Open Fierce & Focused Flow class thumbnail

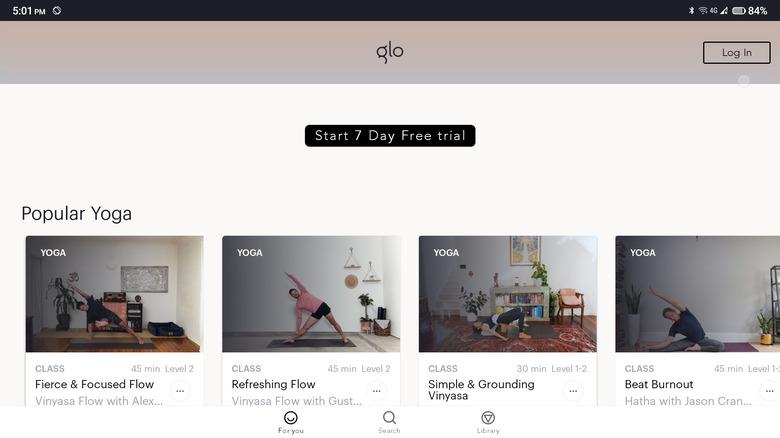[x=114, y=294]
